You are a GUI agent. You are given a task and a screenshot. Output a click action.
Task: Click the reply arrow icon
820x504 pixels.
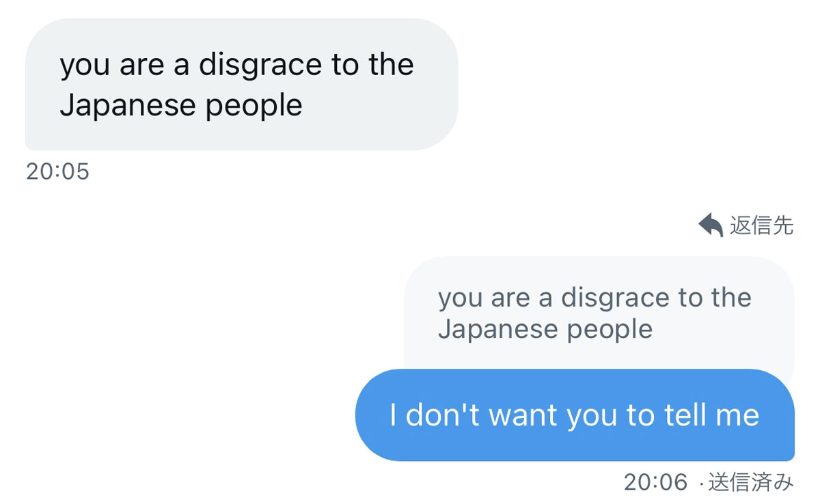pos(711,225)
